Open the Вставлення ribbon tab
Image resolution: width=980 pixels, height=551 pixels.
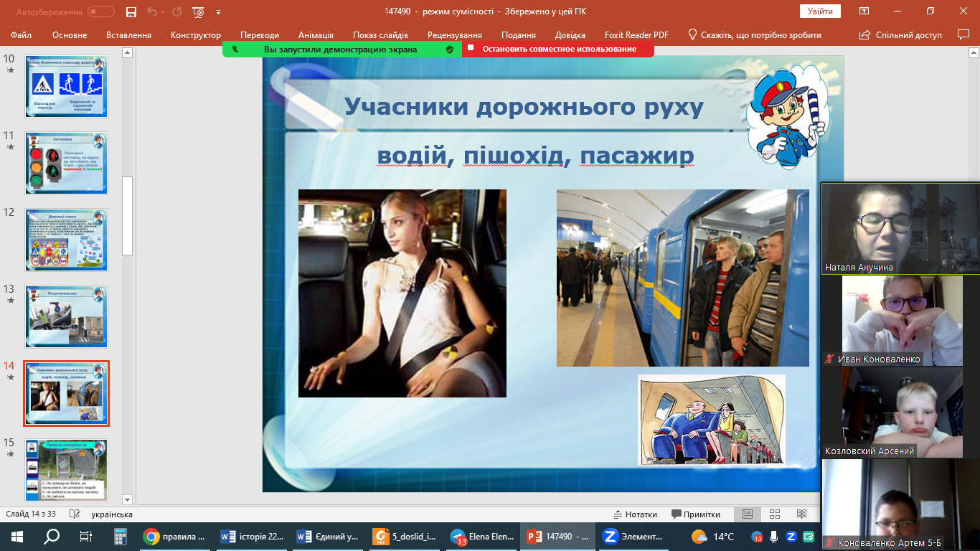[128, 34]
